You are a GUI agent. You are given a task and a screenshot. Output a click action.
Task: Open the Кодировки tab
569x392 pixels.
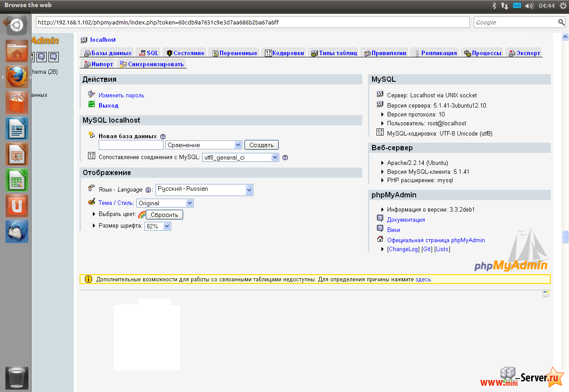tap(284, 53)
